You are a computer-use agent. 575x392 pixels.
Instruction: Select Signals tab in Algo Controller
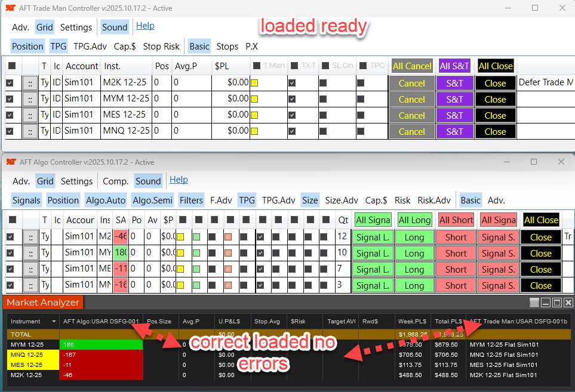tap(26, 200)
